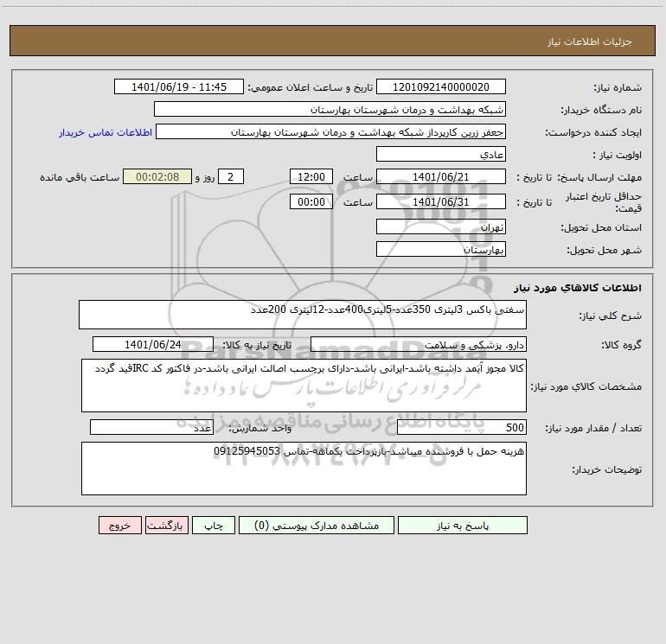Click the quantity field showing 500

tap(462, 427)
